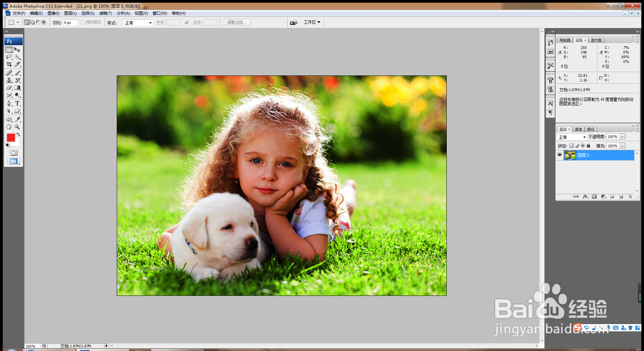644x351 pixels.
Task: Select the Clone Stamp tool
Action: (x=9, y=80)
